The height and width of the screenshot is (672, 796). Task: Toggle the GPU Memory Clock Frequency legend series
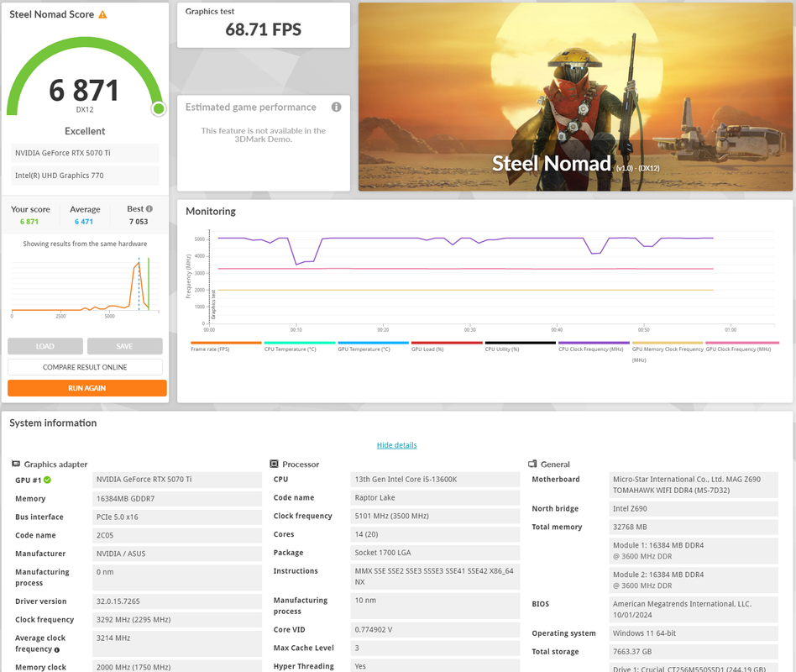pyautogui.click(x=668, y=354)
